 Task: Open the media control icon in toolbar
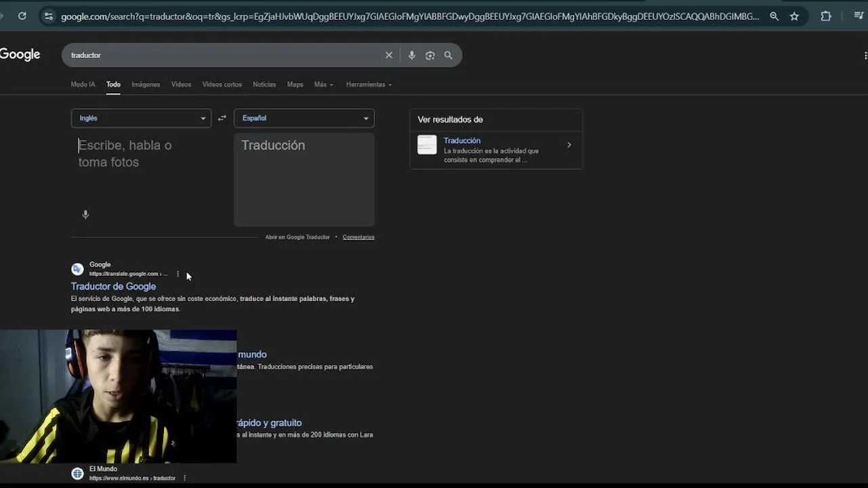(859, 16)
